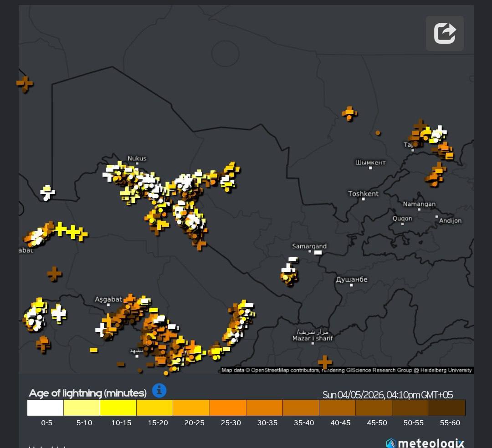Screen dimensions: 492x448
Task: Click the Nukus city label
Action: click(x=137, y=158)
